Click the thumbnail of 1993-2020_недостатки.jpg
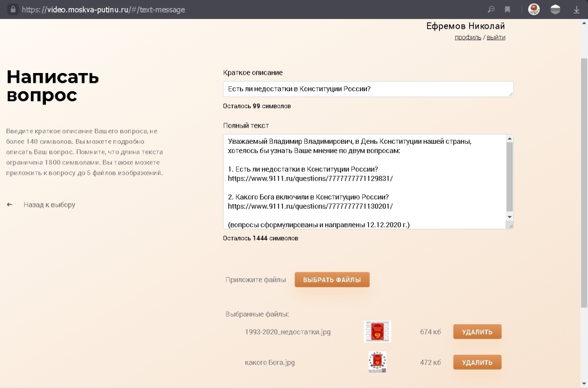Image resolution: width=588 pixels, height=388 pixels. pos(377,332)
